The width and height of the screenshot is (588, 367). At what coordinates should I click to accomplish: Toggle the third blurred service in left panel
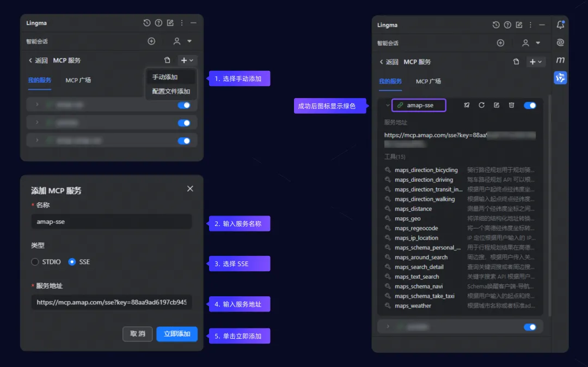tap(184, 141)
